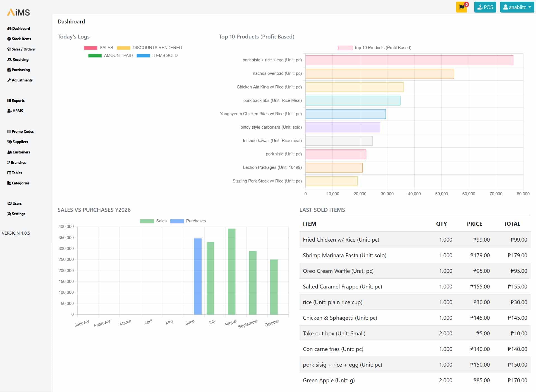
Task: Expand the anablitz user dropdown
Action: pyautogui.click(x=517, y=7)
